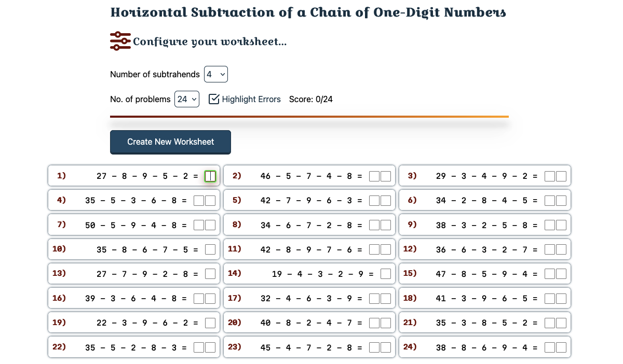Open the Number of subtrahends dropdown
The image size is (623, 364).
216,74
